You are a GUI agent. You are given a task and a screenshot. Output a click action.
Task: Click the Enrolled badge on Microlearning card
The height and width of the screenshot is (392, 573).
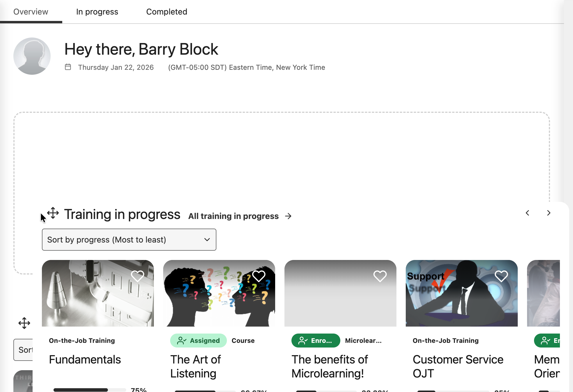316,341
